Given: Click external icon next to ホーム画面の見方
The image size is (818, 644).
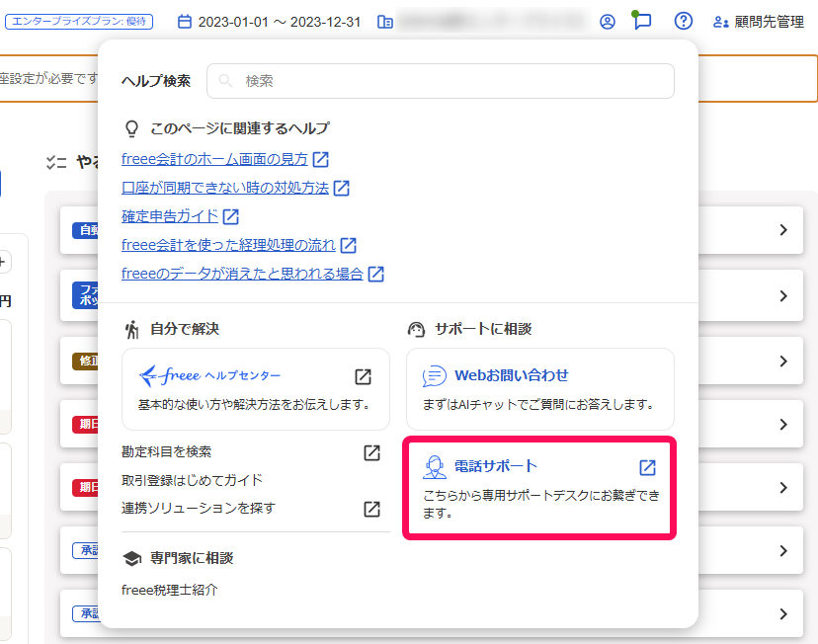Looking at the screenshot, I should pyautogui.click(x=321, y=159).
